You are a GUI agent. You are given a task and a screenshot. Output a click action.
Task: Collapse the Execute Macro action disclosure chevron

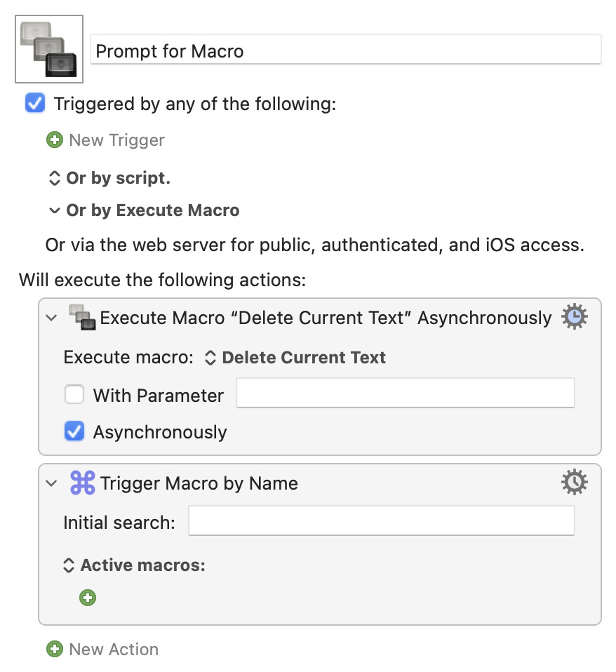pyautogui.click(x=51, y=318)
